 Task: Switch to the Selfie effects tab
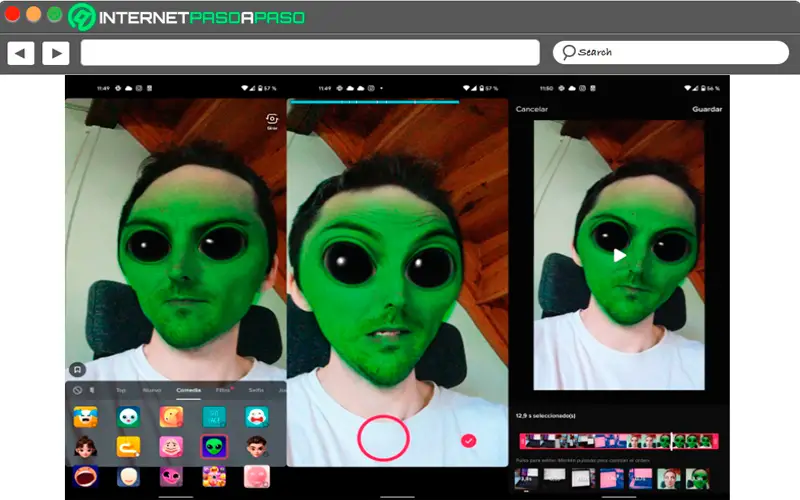click(x=256, y=390)
